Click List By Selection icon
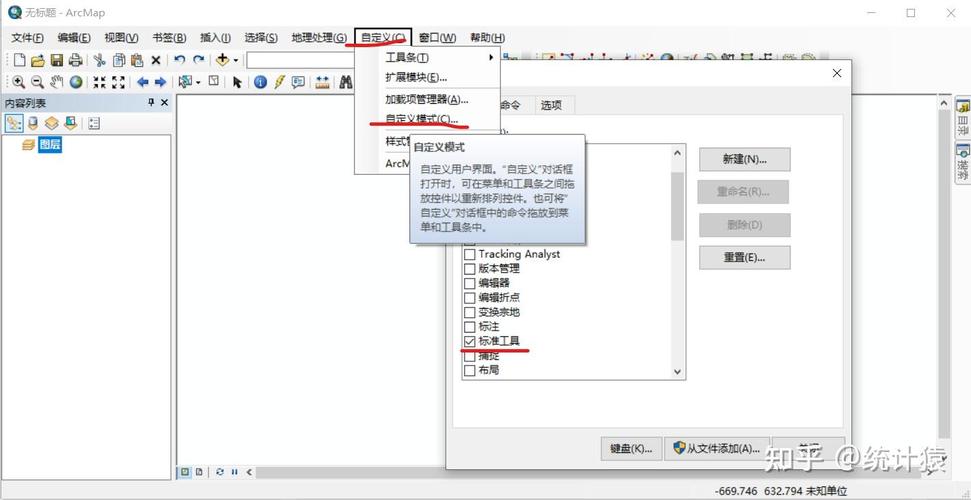 coord(70,123)
